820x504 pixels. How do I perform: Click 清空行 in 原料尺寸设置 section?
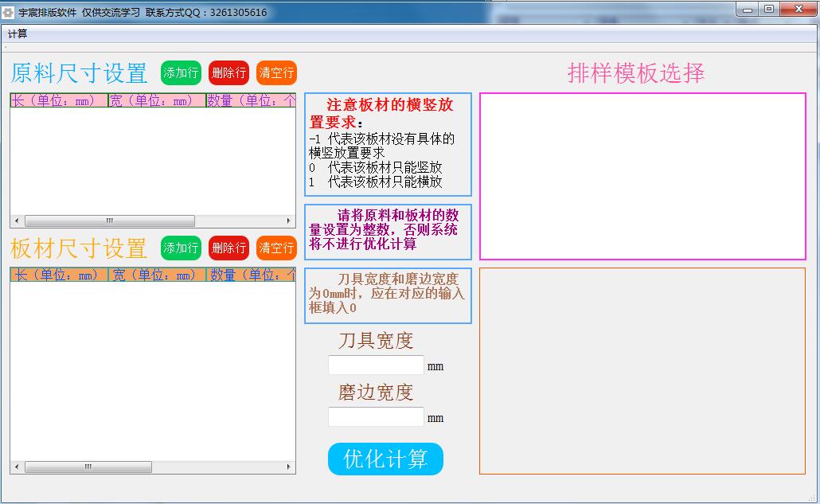(275, 72)
